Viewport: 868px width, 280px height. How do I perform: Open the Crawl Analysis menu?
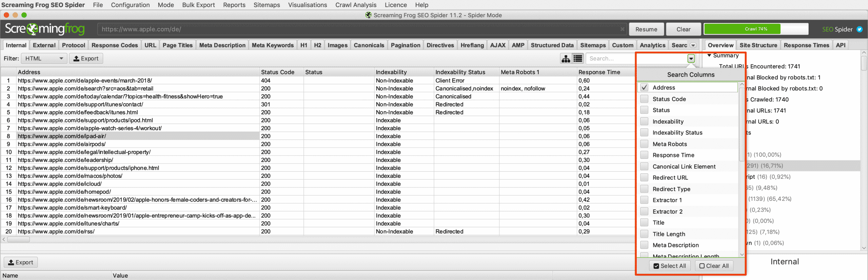(x=356, y=5)
